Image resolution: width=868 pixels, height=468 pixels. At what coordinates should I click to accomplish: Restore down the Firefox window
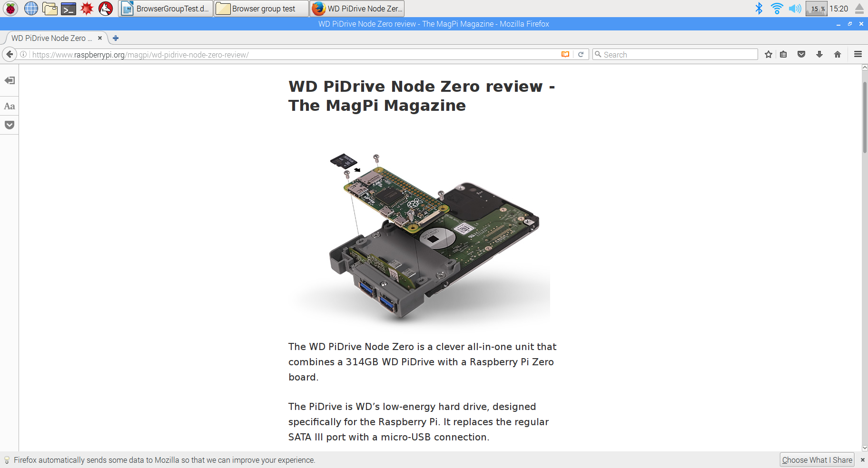[x=850, y=24]
